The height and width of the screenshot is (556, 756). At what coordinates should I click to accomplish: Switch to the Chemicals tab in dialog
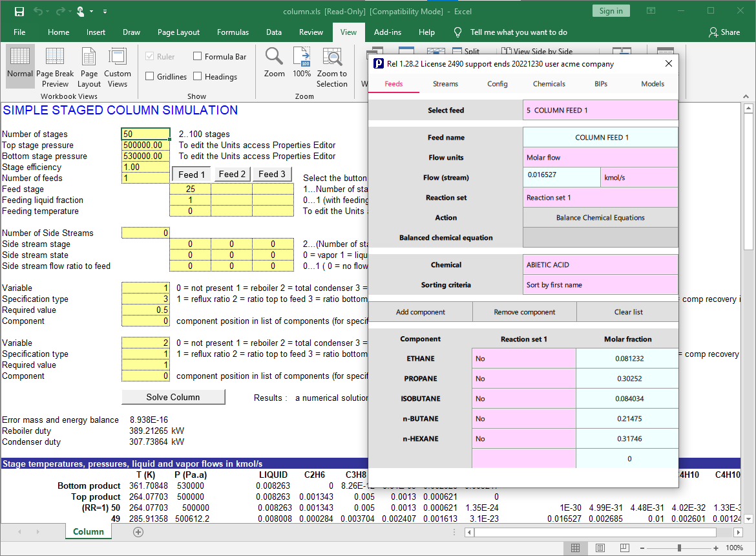[549, 84]
